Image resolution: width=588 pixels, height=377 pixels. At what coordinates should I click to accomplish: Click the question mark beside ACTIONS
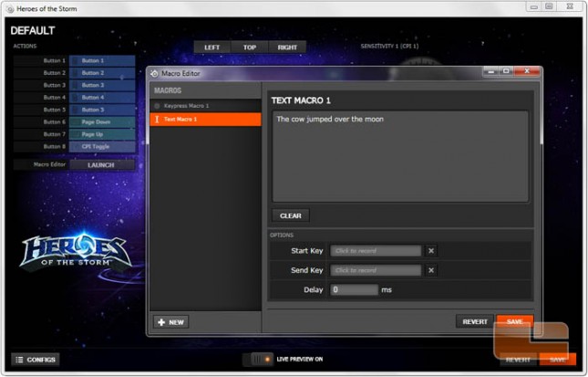pyautogui.click(x=135, y=45)
